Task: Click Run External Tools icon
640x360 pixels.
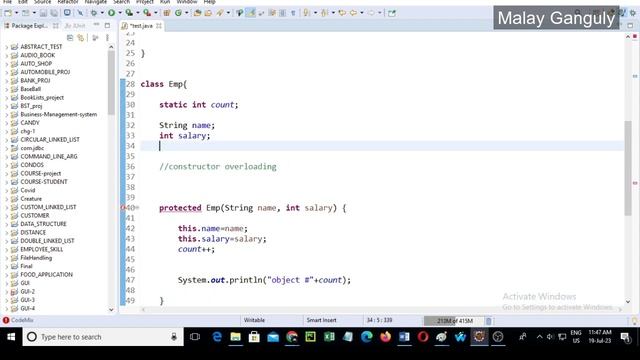Action: (147, 13)
